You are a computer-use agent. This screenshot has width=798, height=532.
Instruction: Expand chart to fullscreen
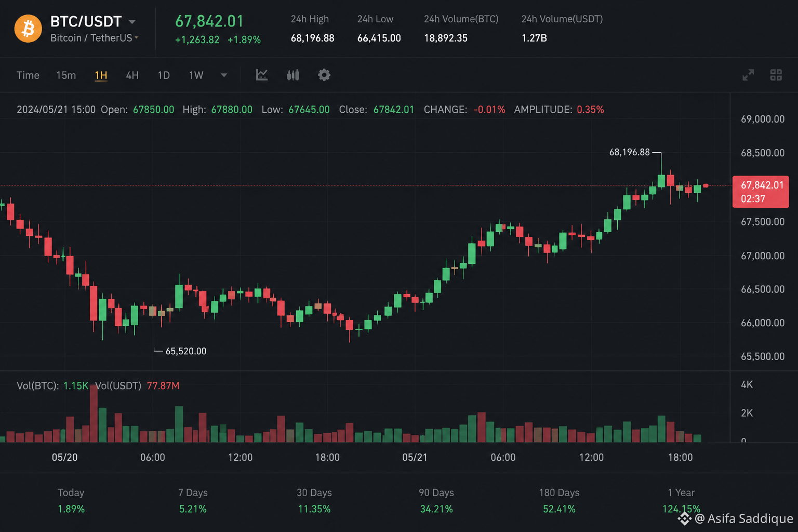click(x=748, y=75)
